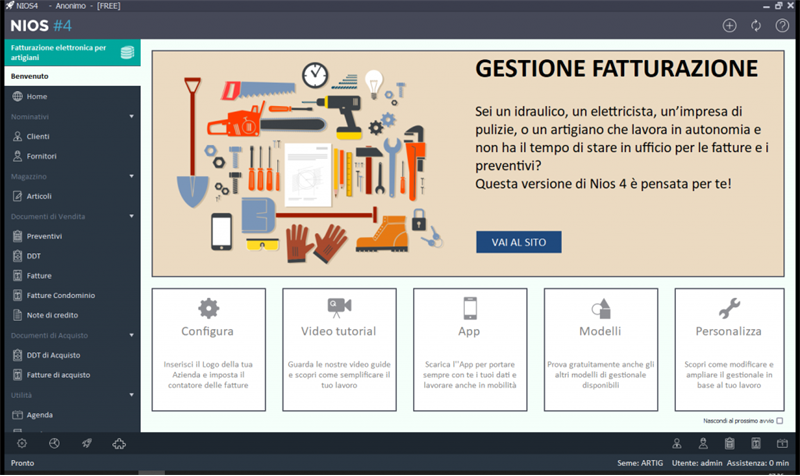
Task: Open the help question mark icon
Action: coord(782,26)
